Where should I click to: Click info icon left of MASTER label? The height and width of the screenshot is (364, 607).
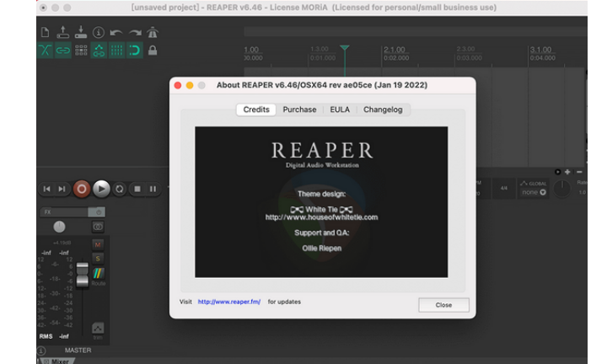point(41,351)
